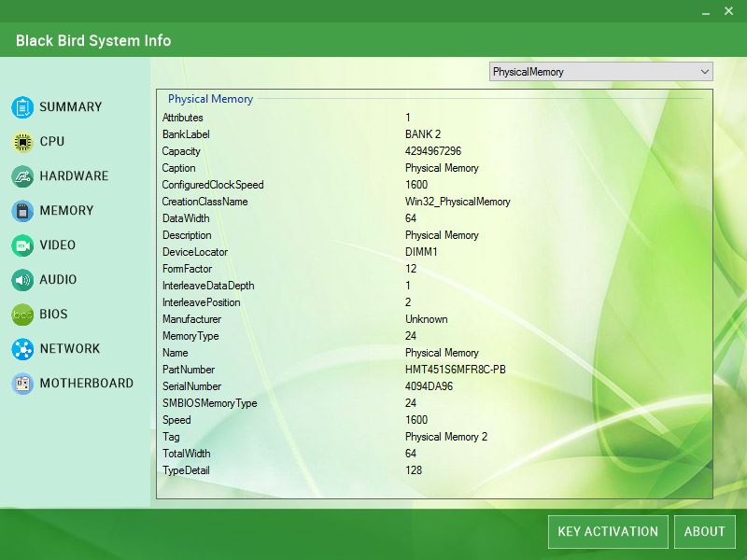Click the MOTHERBOARD icon at the bottom sidebar

(23, 384)
